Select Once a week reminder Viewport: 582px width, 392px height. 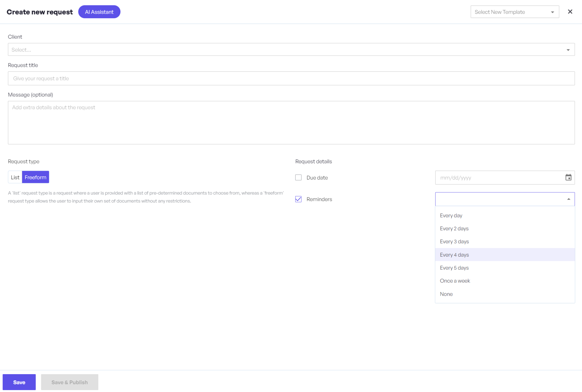tap(455, 281)
